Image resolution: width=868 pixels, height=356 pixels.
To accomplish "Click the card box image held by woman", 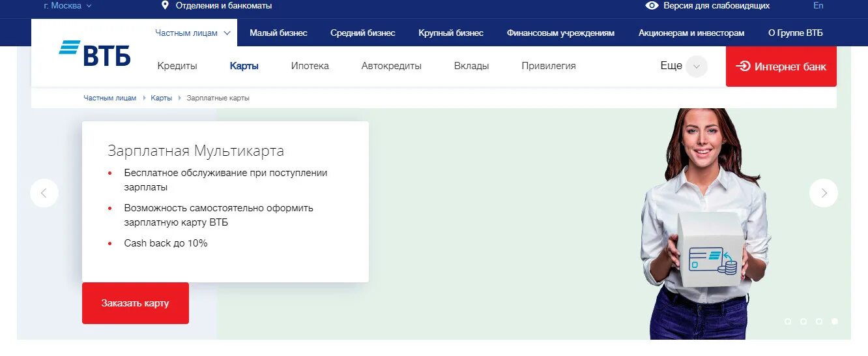I will pos(712,249).
